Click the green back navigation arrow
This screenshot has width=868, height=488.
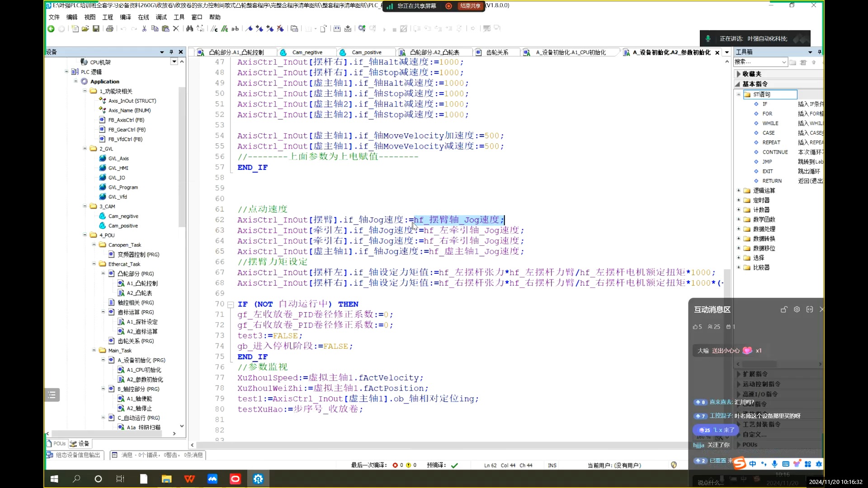click(x=51, y=28)
